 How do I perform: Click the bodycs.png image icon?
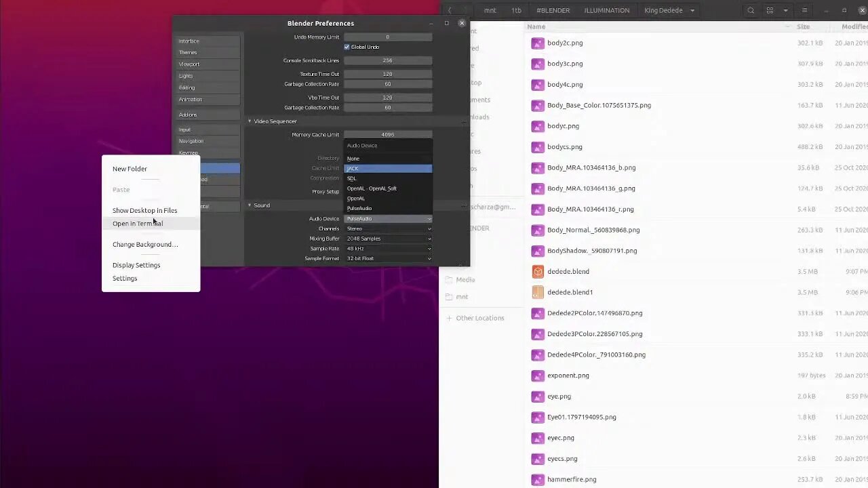[x=538, y=147]
